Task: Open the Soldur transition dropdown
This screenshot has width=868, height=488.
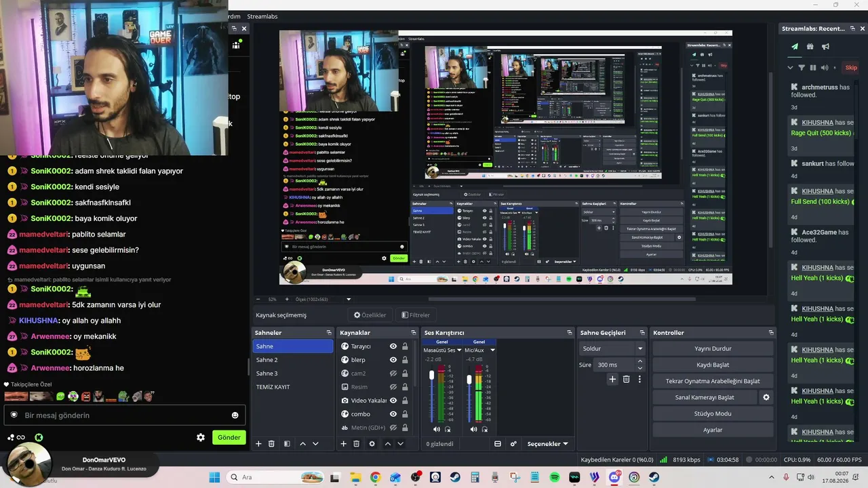Action: pos(612,348)
